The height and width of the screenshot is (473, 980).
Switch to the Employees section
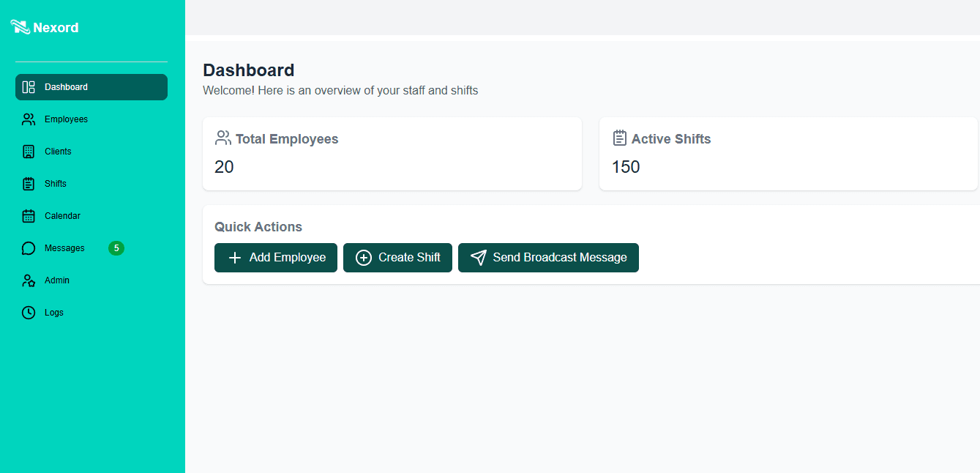[66, 119]
